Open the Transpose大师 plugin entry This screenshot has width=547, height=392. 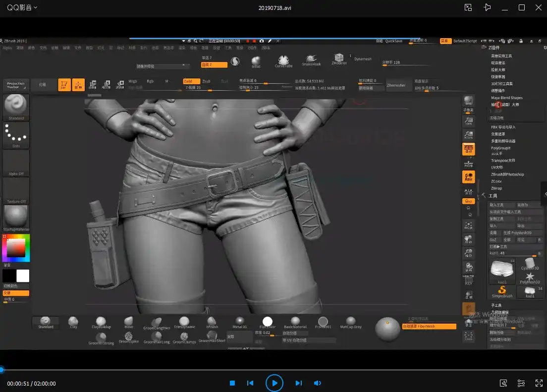pos(503,161)
